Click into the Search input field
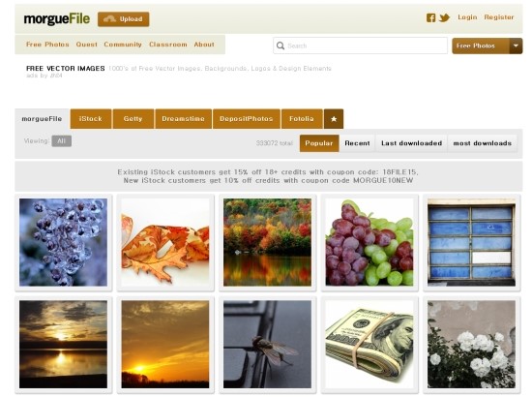Image resolution: width=532 pixels, height=397 pixels. click(361, 46)
